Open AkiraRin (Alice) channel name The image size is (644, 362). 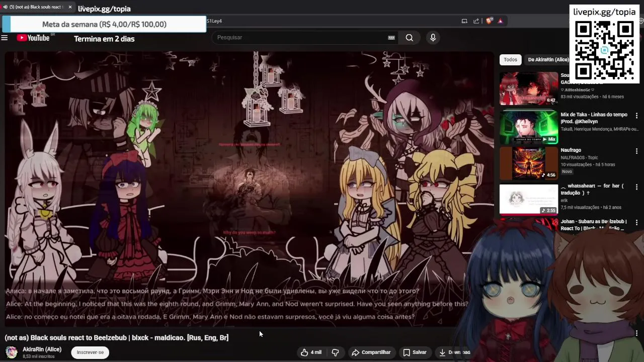click(42, 349)
